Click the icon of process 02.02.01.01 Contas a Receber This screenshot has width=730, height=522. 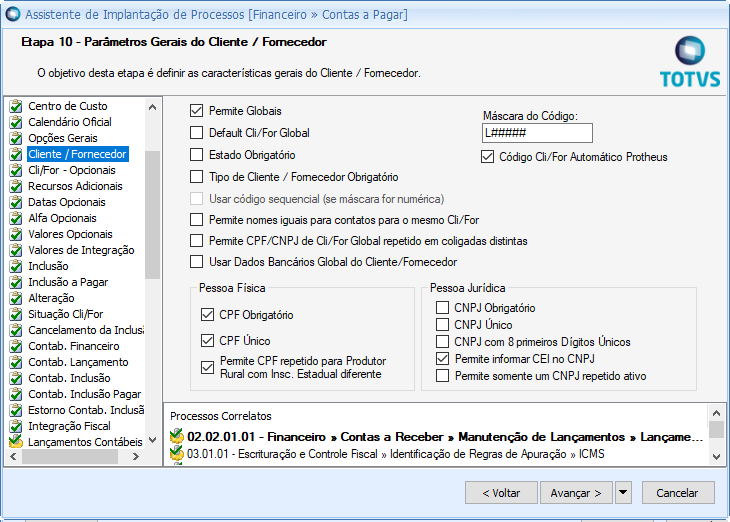[177, 436]
